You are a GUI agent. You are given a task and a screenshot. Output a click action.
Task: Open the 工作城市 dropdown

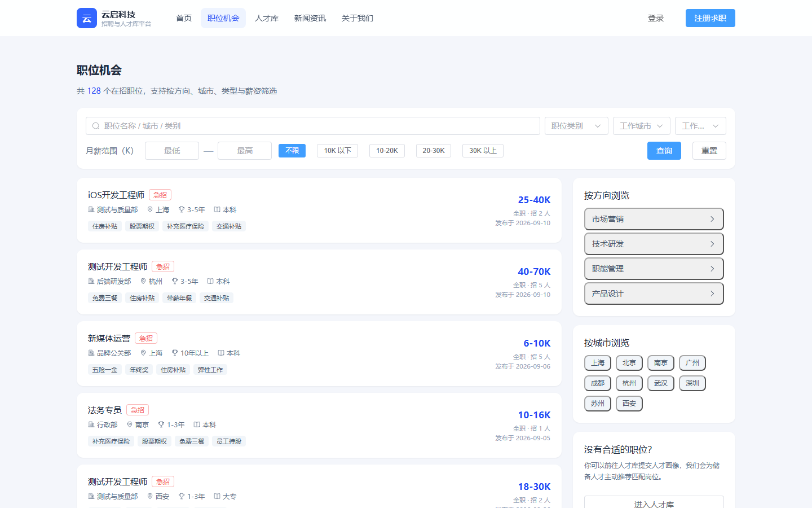642,126
